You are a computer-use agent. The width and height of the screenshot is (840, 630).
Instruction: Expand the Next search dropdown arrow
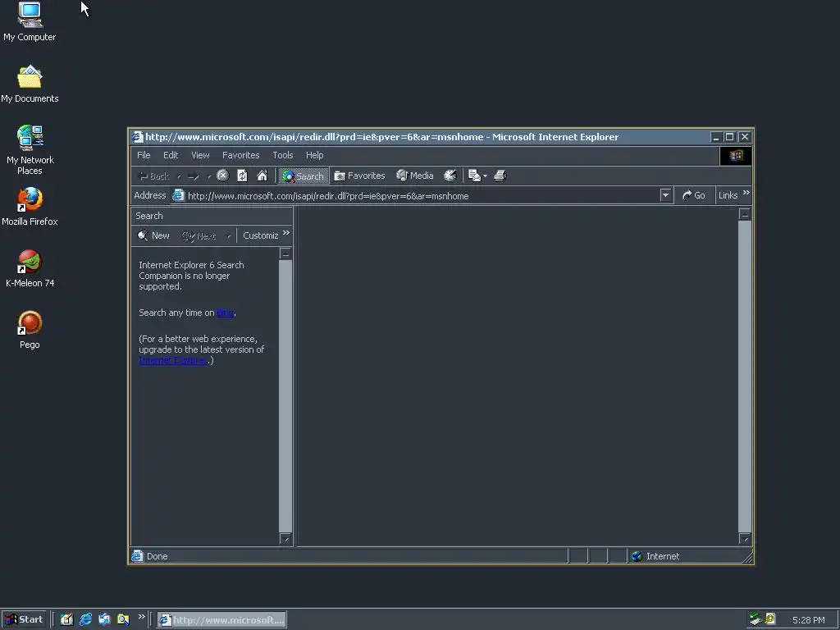[x=228, y=235]
